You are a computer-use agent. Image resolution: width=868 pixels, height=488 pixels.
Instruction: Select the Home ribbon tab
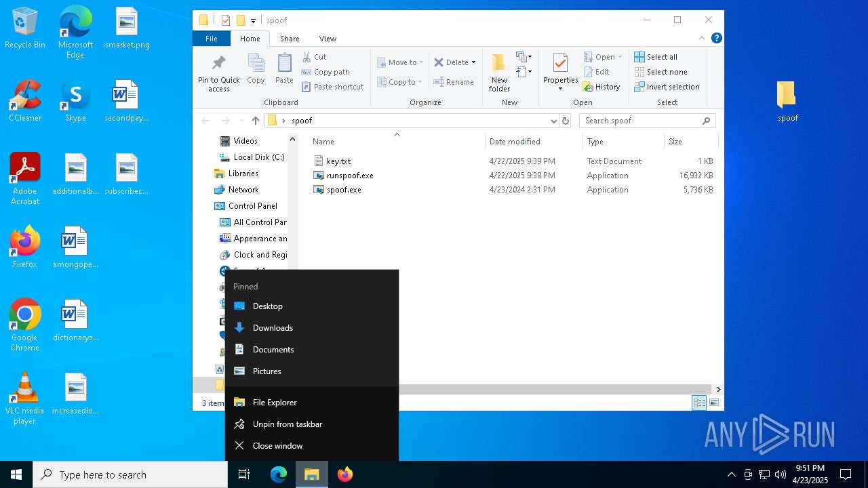pos(250,39)
